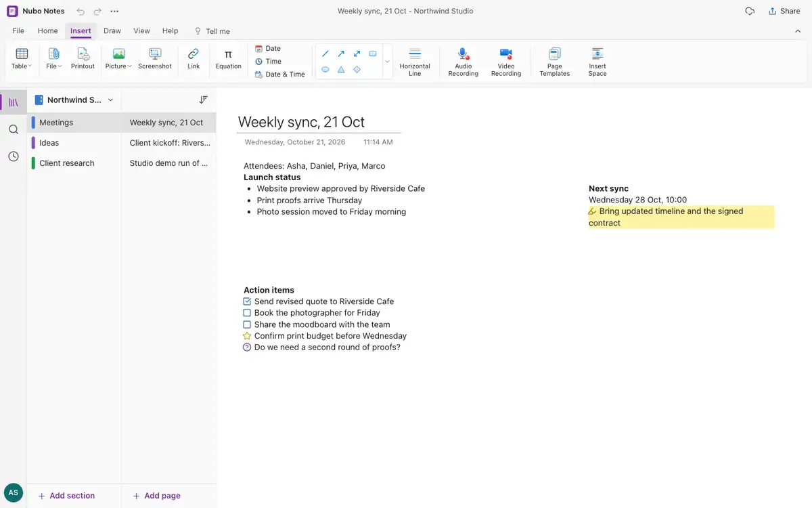
Task: Click the sort pages icon
Action: (203, 100)
